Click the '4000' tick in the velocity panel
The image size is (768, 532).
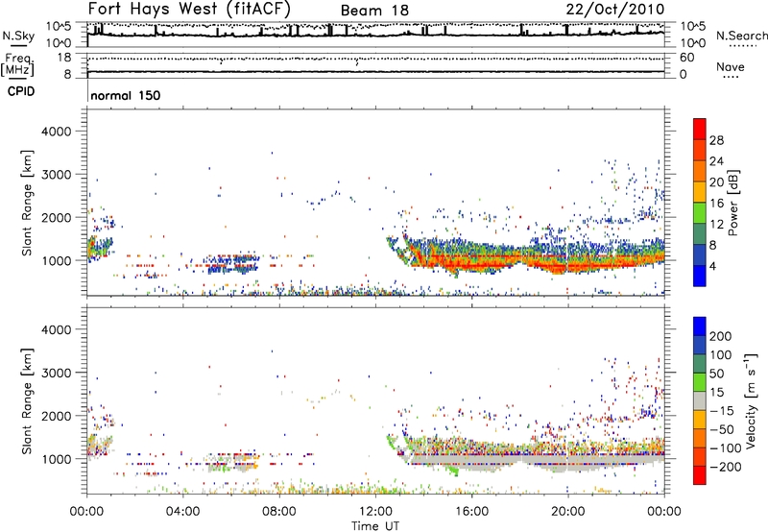[56, 329]
